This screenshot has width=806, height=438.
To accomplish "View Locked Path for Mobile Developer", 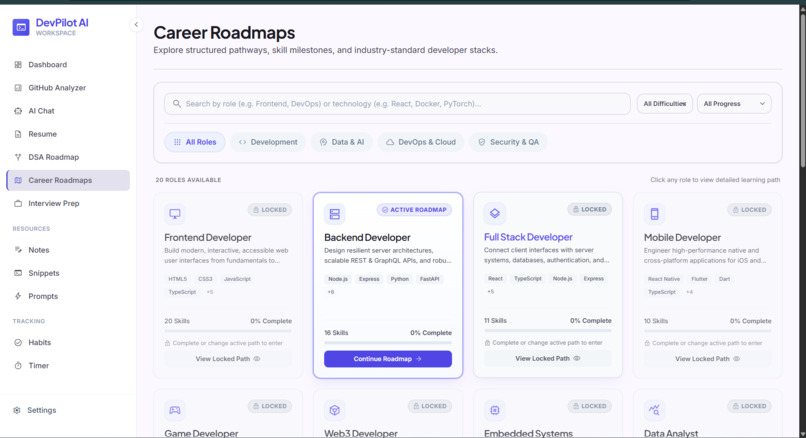I will tap(708, 359).
